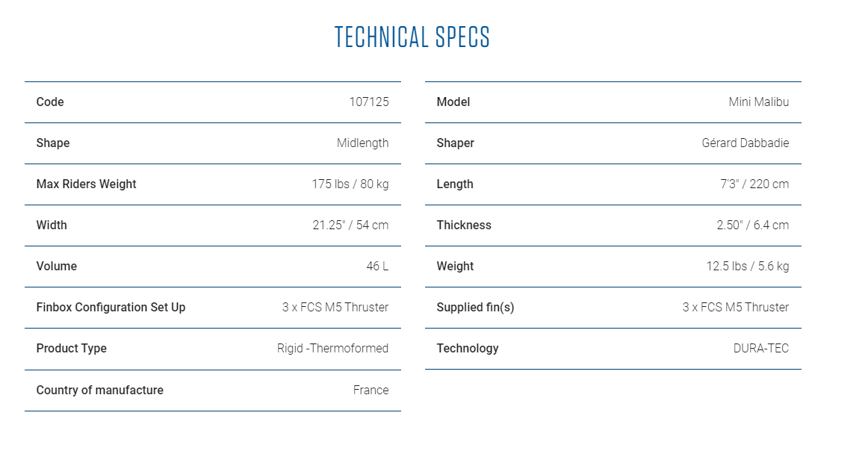Click the length value 7'3" / 220 cm
Image resolution: width=868 pixels, height=451 pixels.
(x=754, y=184)
